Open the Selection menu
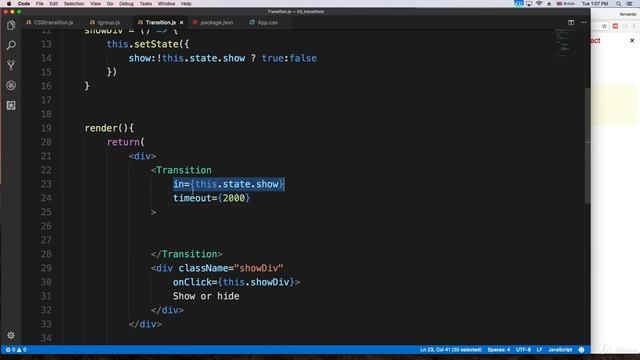Screen dimensions: 640x360 click(x=74, y=3)
